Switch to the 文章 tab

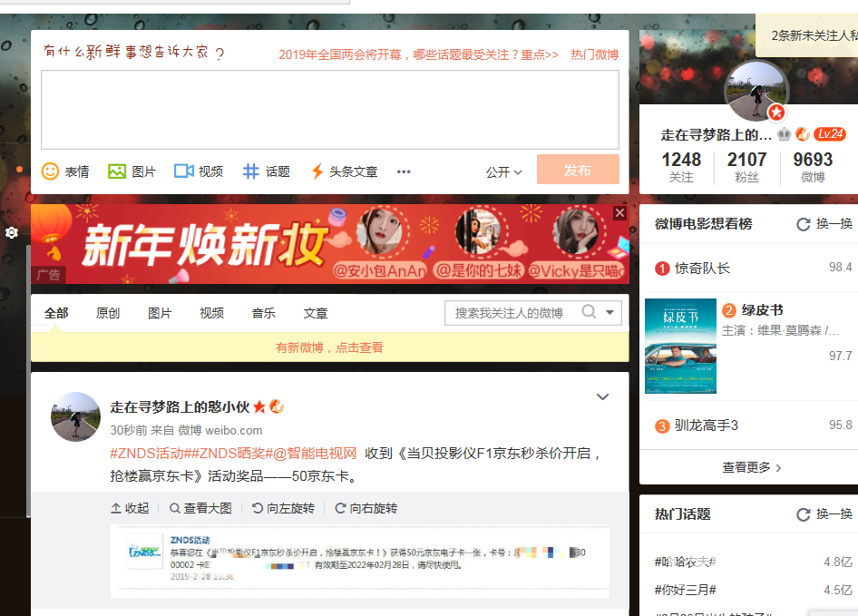(316, 313)
